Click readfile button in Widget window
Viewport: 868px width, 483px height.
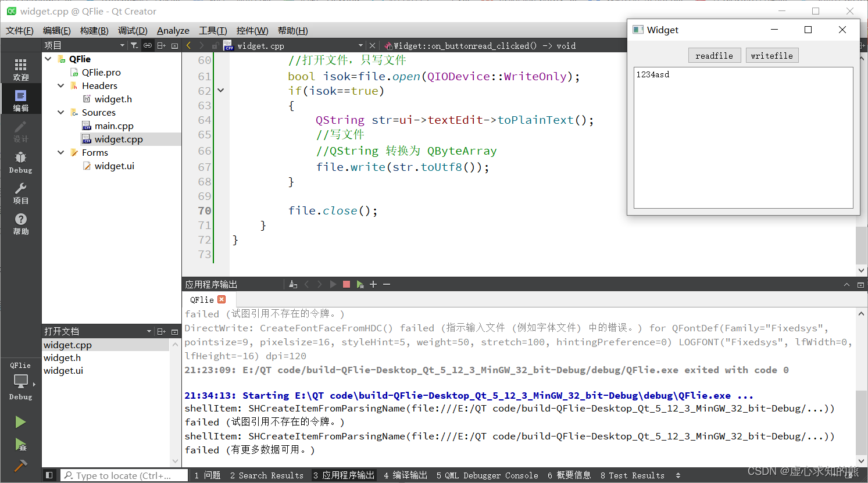click(715, 56)
